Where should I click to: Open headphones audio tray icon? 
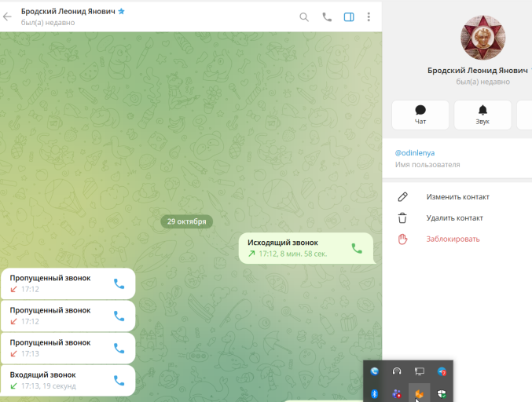pyautogui.click(x=397, y=371)
